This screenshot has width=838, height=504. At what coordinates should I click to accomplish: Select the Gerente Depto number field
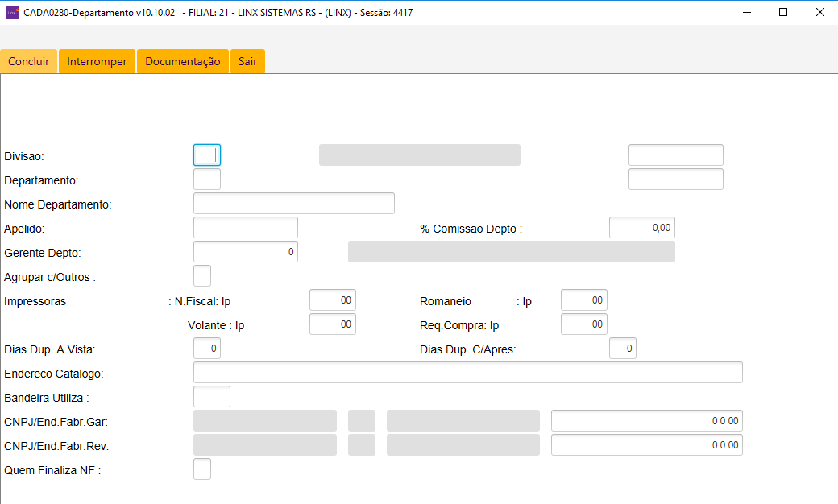[x=245, y=251]
